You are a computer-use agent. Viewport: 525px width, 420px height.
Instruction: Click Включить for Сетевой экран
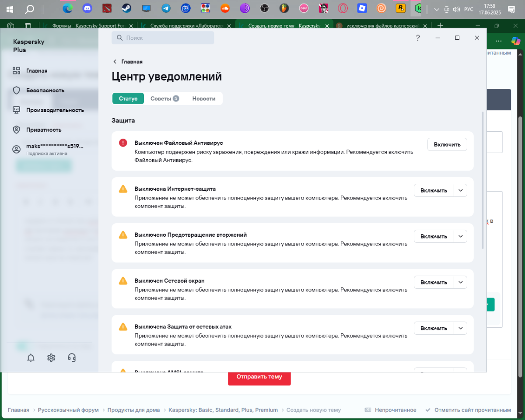pos(434,282)
